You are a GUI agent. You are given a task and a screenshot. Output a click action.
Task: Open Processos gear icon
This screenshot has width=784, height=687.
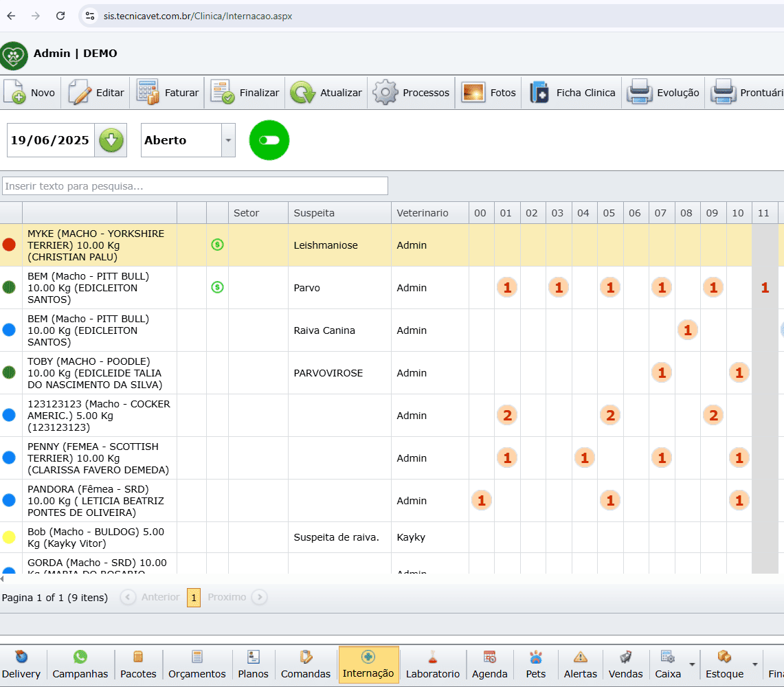tap(385, 93)
